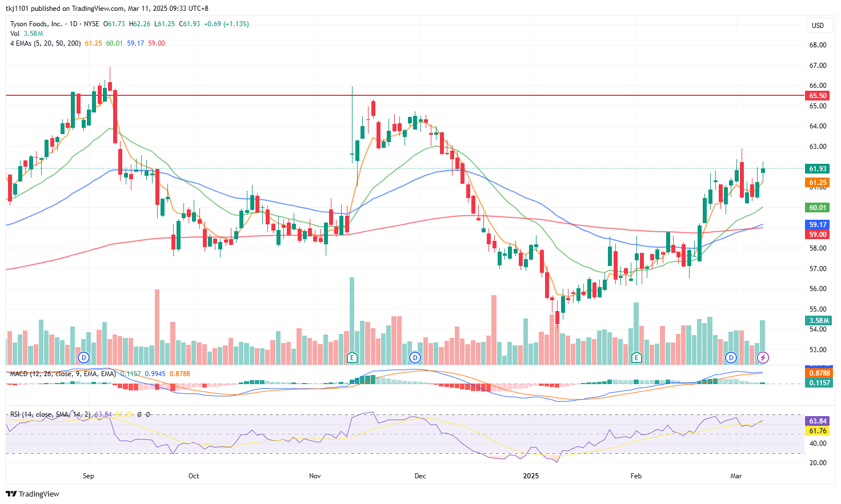Click the red 59.00 EMA scale label
841x504 pixels.
818,235
